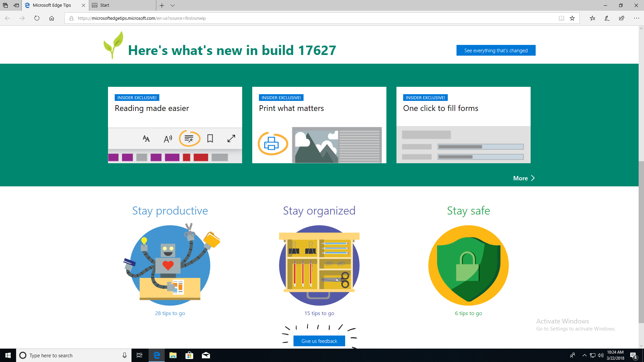
Task: Go back to previous page
Action: click(7, 18)
